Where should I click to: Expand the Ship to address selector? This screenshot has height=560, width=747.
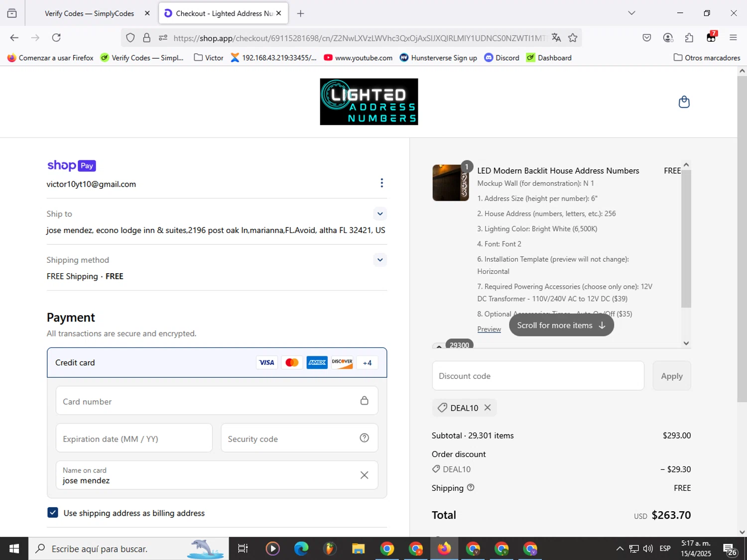click(380, 214)
